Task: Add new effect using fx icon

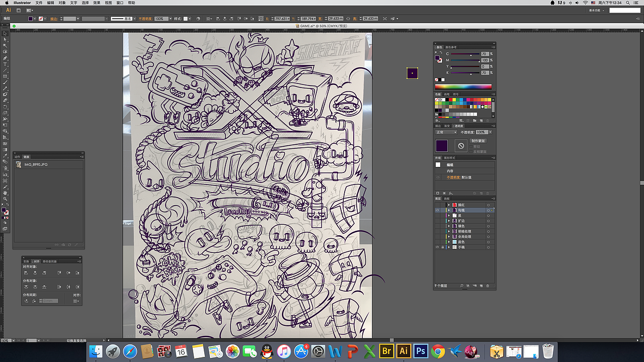Action: pyautogui.click(x=450, y=193)
